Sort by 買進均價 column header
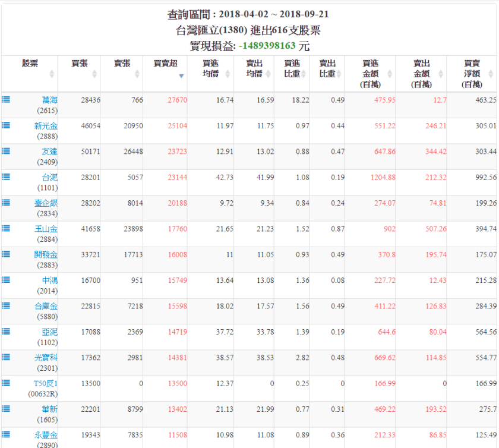 tap(210, 68)
